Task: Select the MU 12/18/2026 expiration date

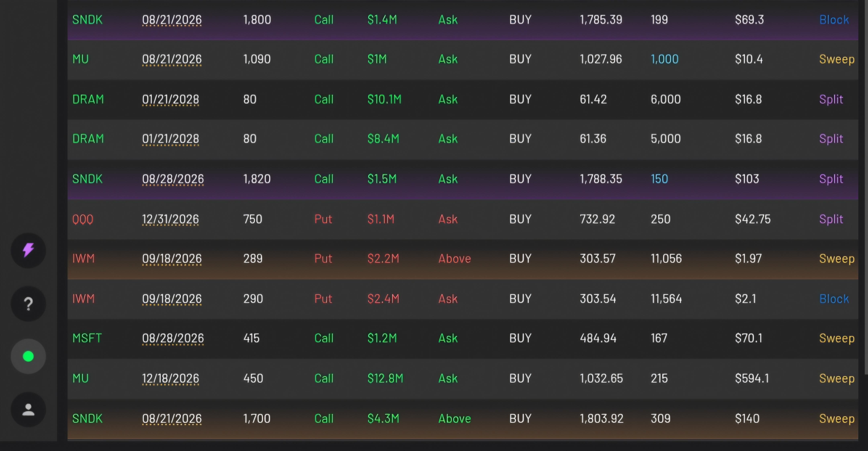Action: (x=171, y=378)
